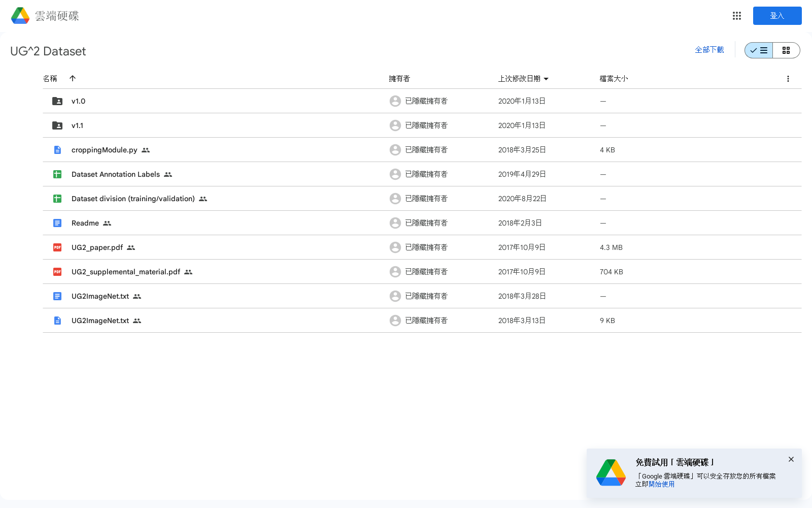Screen dimensions: 812x508
Task: Switch to list view layout
Action: click(x=759, y=50)
